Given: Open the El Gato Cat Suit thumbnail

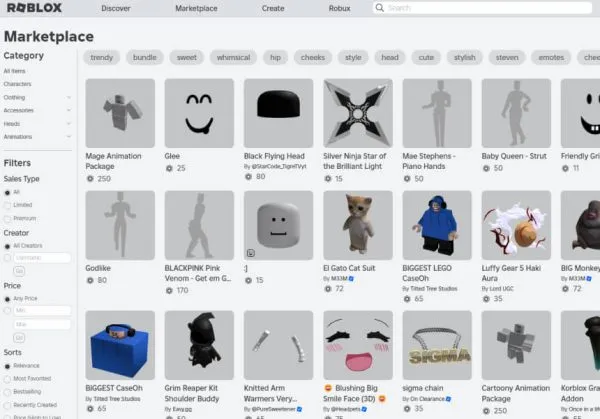Looking at the screenshot, I should (358, 225).
